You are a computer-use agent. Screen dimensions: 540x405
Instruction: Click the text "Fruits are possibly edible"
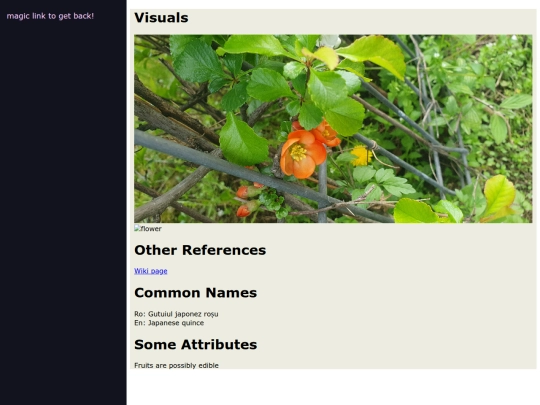point(176,365)
